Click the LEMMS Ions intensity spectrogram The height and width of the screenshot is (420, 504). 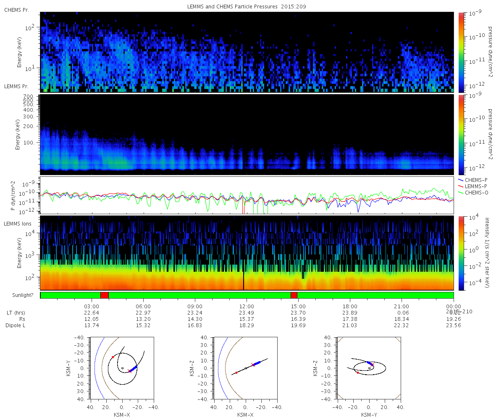coord(247,253)
